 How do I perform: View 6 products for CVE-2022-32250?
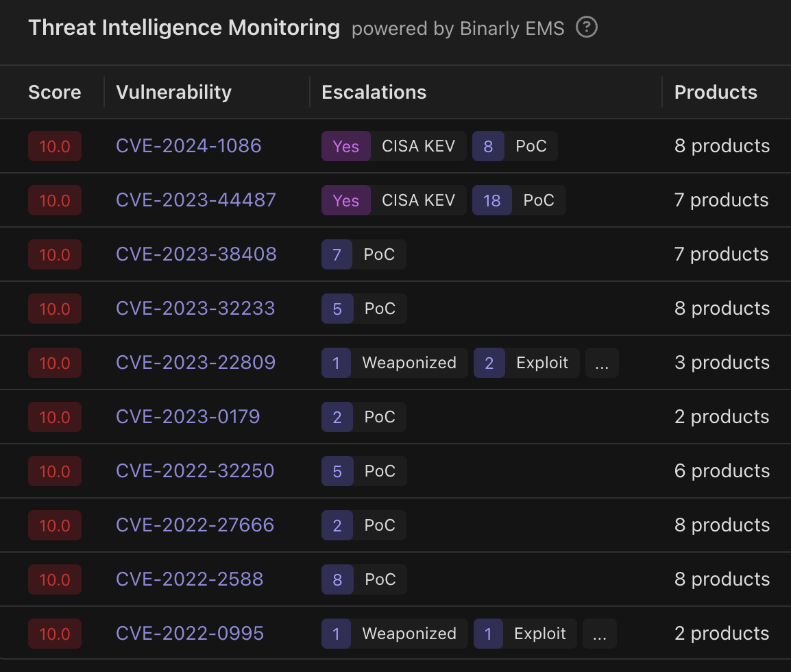721,471
